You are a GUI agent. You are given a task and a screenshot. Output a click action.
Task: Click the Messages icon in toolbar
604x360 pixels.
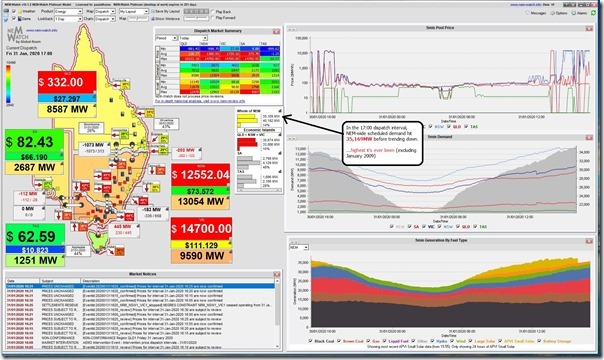point(527,13)
